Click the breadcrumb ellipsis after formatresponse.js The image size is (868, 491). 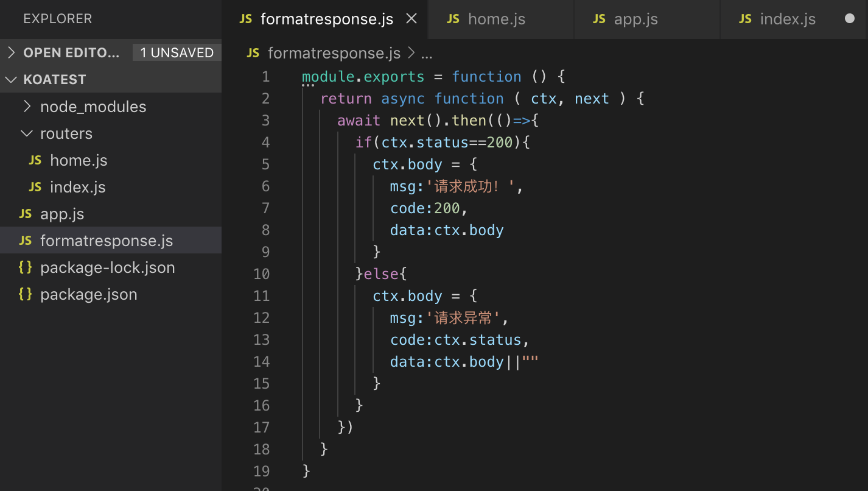[427, 54]
